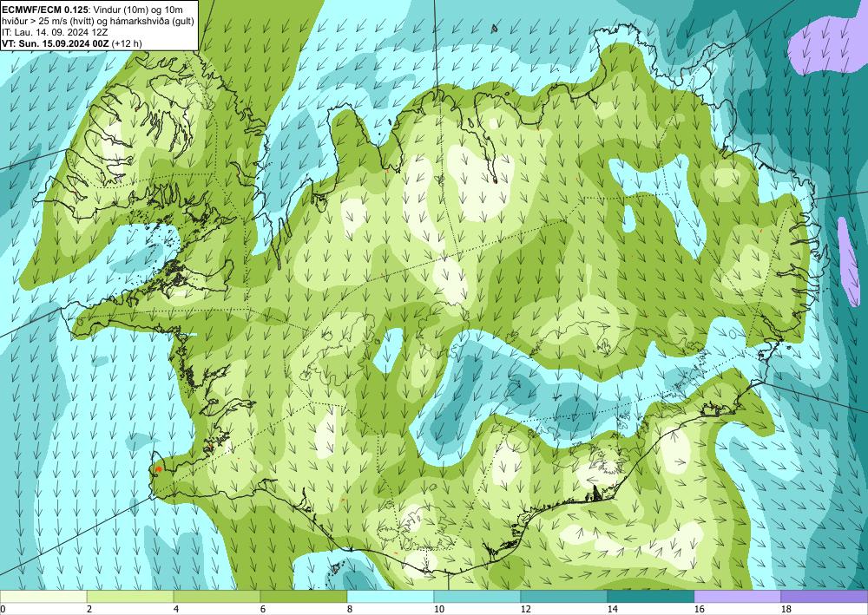
Task: Click the 4-6 m/s green legend swatch
Action: [217, 597]
